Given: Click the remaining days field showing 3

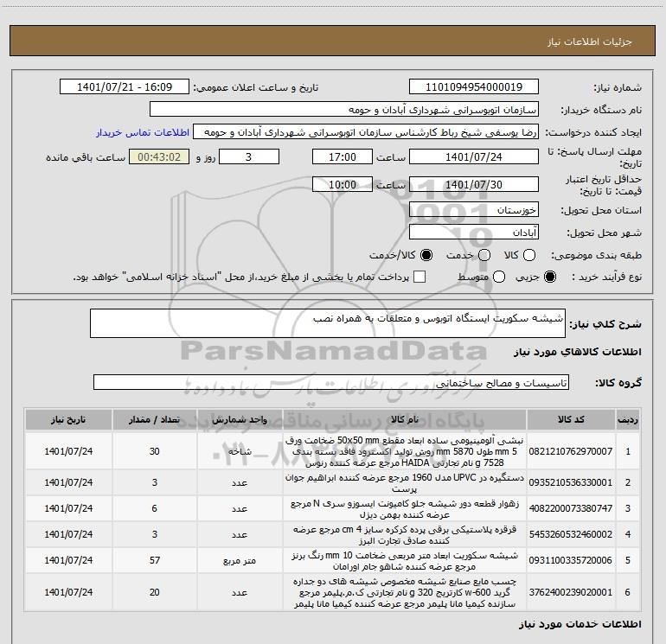Looking at the screenshot, I should click(x=249, y=157).
